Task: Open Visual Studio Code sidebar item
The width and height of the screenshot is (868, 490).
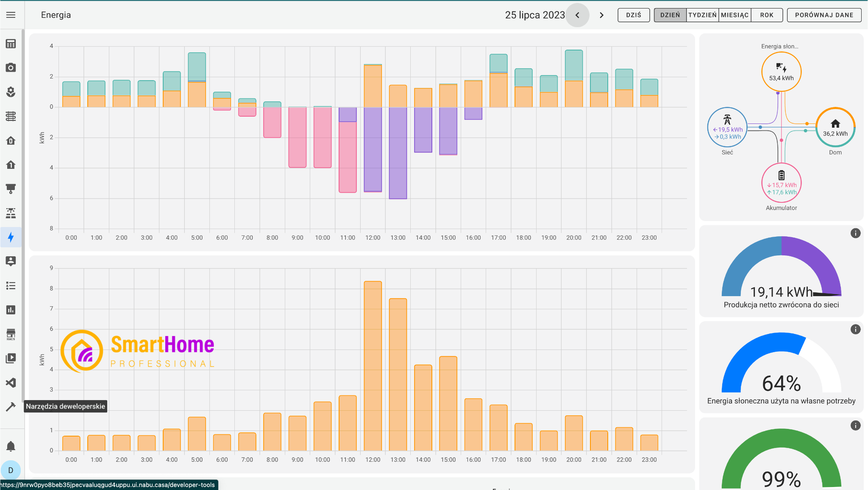Action: [x=11, y=383]
